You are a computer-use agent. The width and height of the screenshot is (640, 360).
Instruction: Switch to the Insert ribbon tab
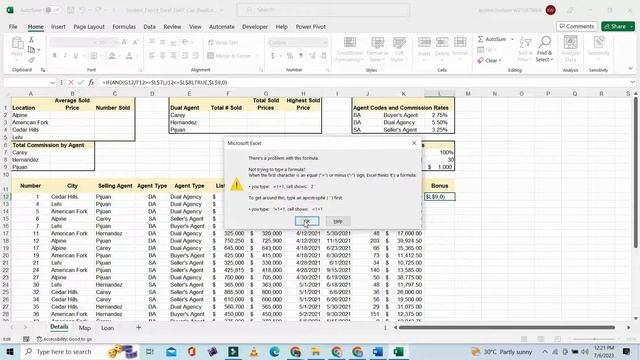click(x=58, y=27)
